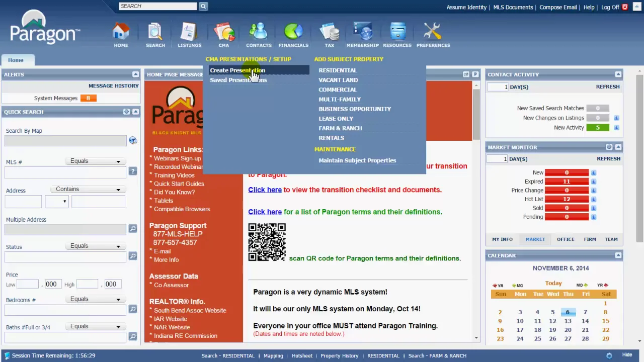644x362 pixels.
Task: Open the MLS # Equals dropdown
Action: [x=95, y=161]
